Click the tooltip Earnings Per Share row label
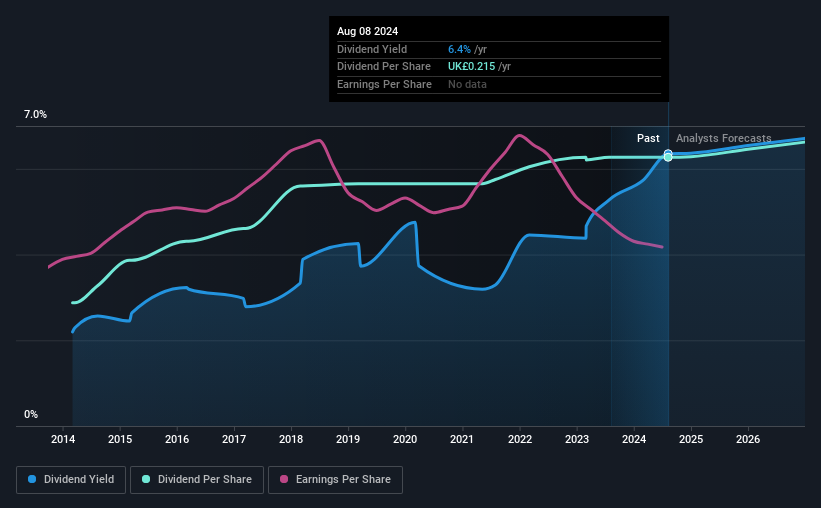 point(384,84)
